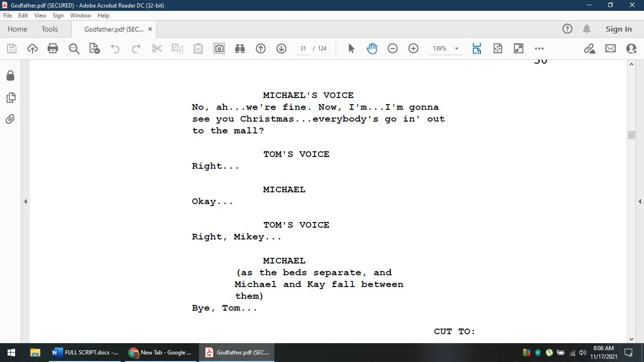Open the Wi-Fi network icon in the tray
The height and width of the screenshot is (362, 644).
[572, 353]
